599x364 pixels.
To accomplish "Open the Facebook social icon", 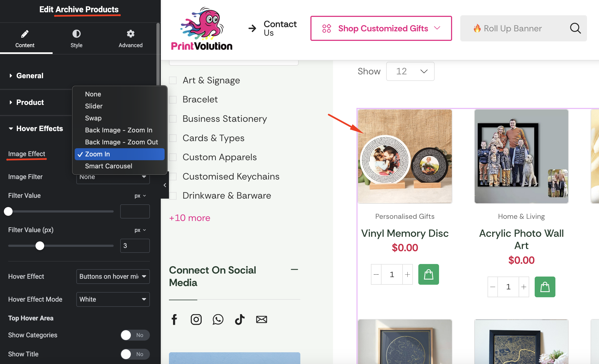I will [174, 319].
